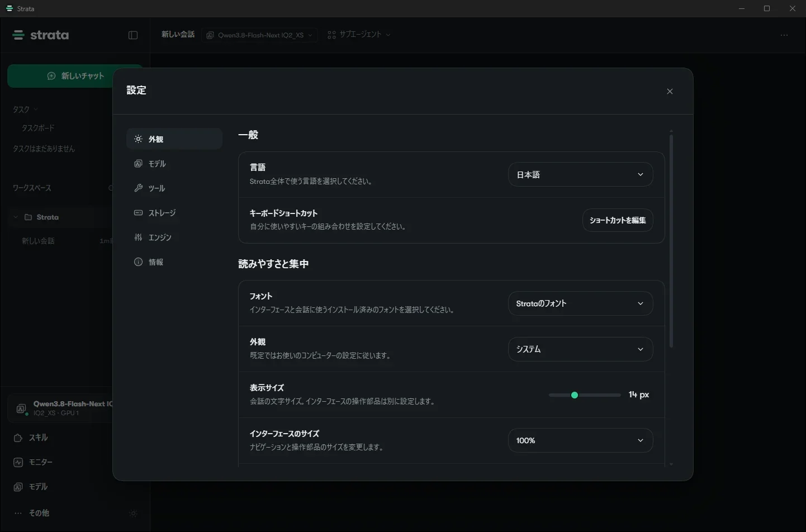The height and width of the screenshot is (532, 806).
Task: Open the Qwen3.8-Flash-Next model selector in the header
Action: [260, 35]
